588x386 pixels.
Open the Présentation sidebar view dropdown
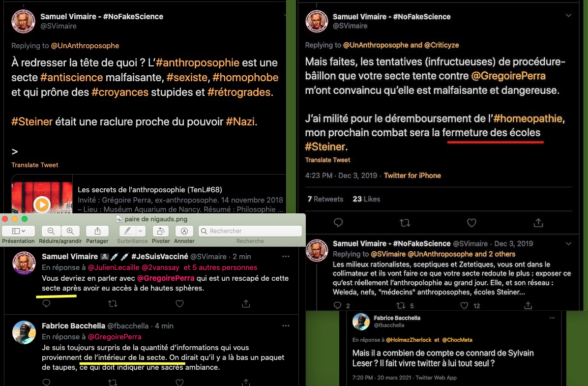coord(18,231)
